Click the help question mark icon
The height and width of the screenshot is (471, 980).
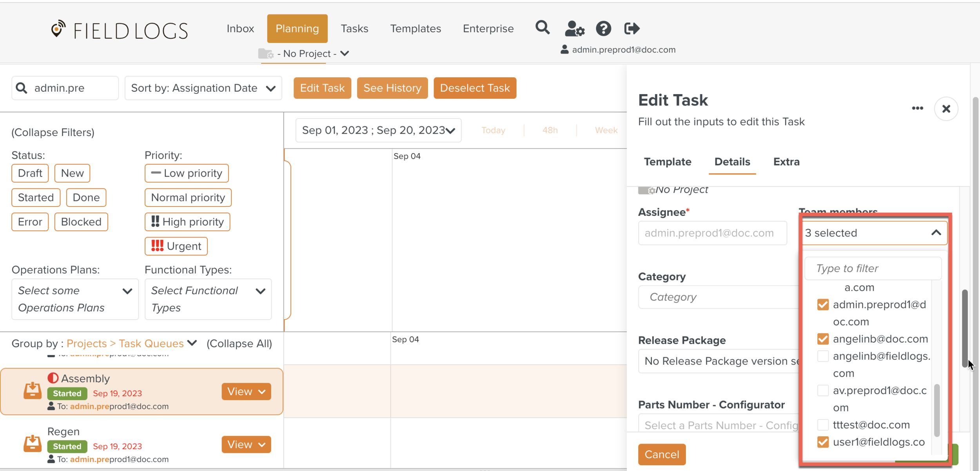tap(603, 29)
